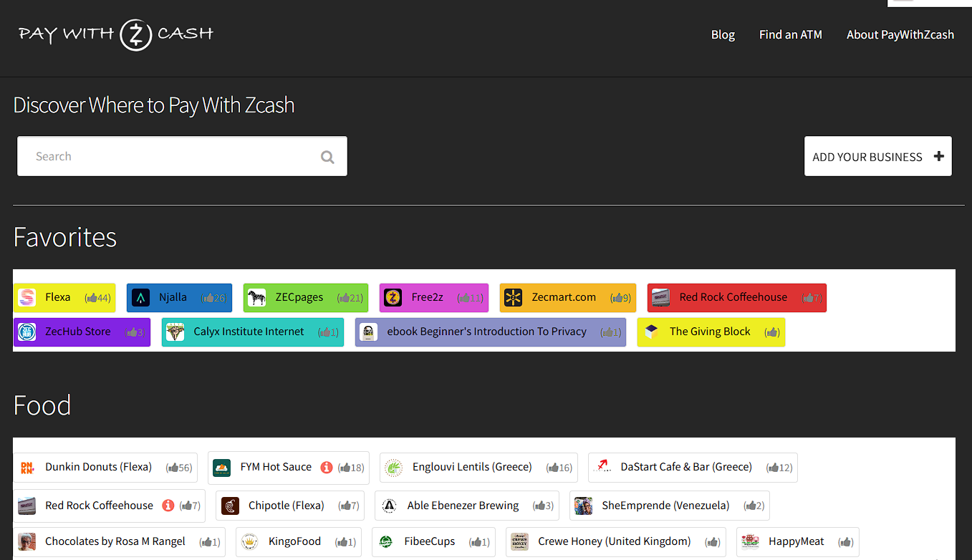This screenshot has width=972, height=560.
Task: Click the Dunkin Donuts logo icon
Action: click(x=27, y=468)
